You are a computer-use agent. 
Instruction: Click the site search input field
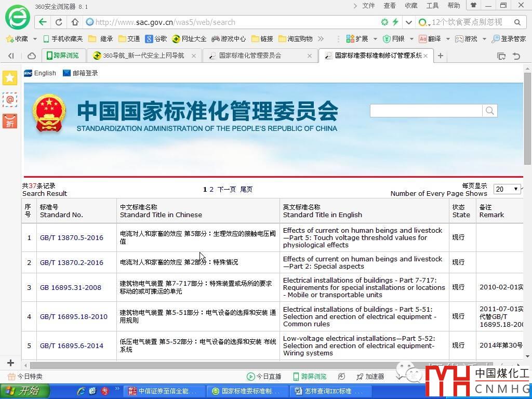click(x=426, y=111)
